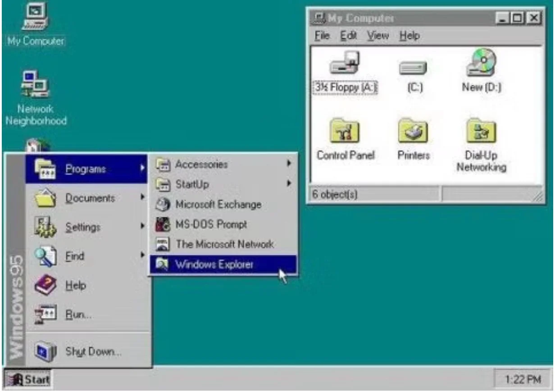Click the 3½ Floppy (A:) label text
The image size is (555, 392).
click(x=345, y=88)
